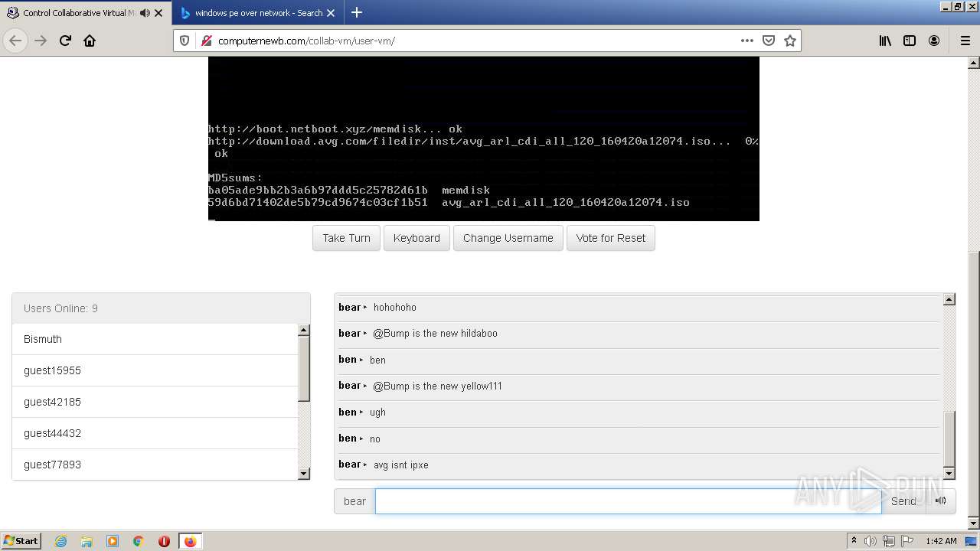Open Windows Explorer folder from taskbar
This screenshot has height=551, width=980.
click(x=87, y=541)
